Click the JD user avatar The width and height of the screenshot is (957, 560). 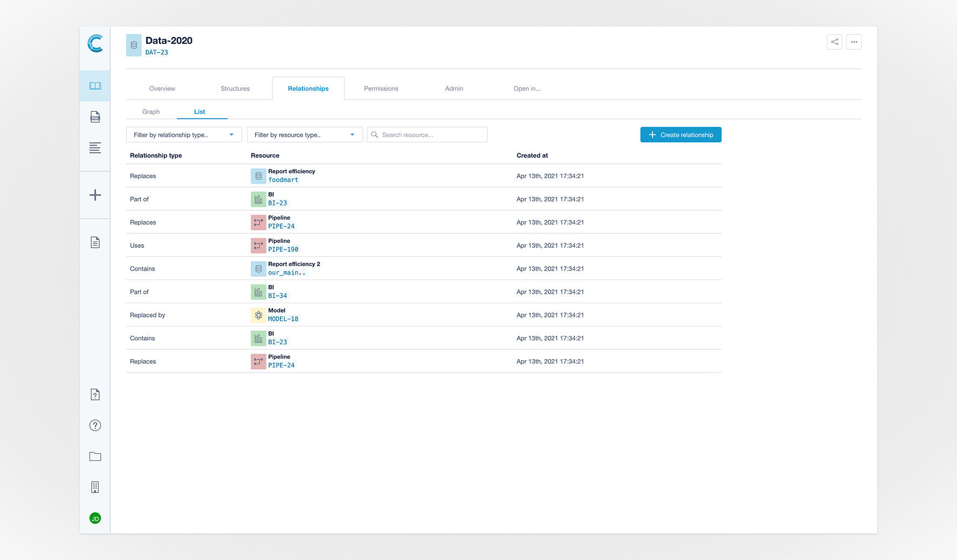(x=95, y=518)
